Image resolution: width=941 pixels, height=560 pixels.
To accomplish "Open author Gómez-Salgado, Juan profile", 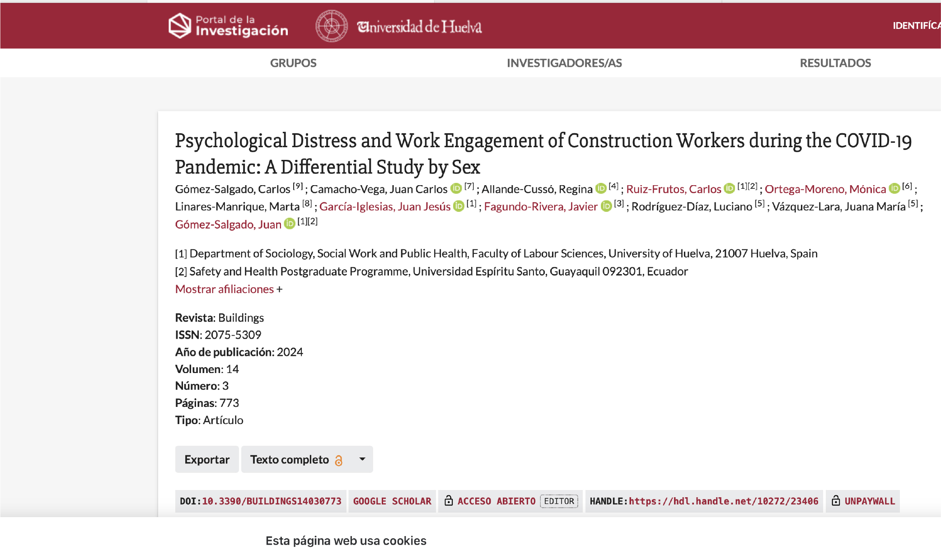I will coord(228,224).
